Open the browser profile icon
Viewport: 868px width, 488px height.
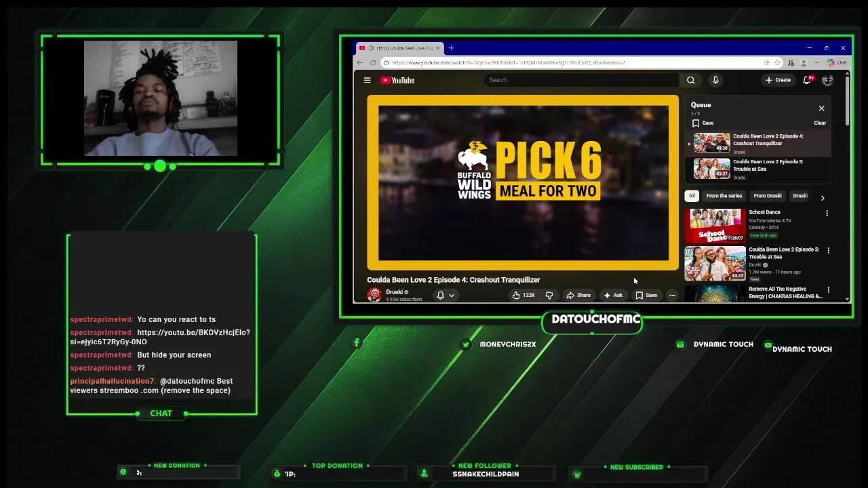(804, 62)
